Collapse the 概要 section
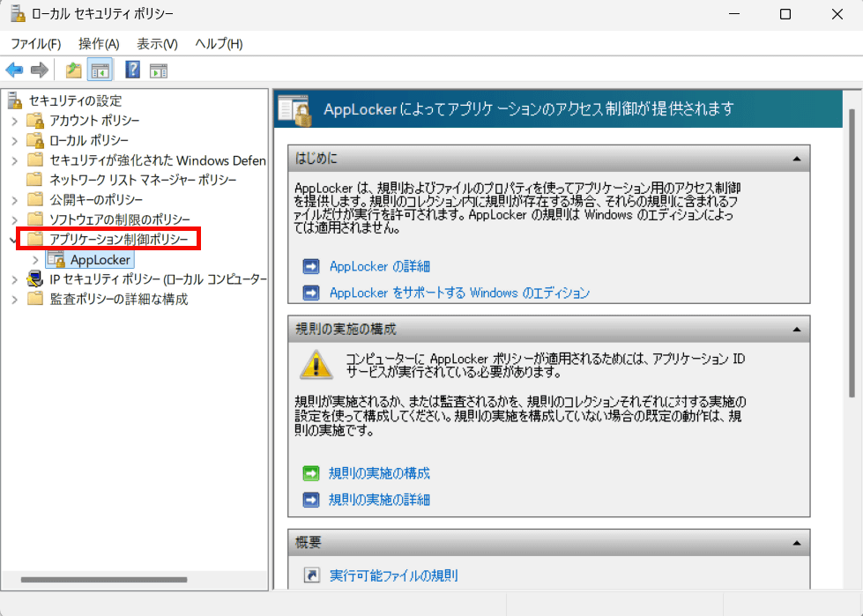 pos(796,543)
